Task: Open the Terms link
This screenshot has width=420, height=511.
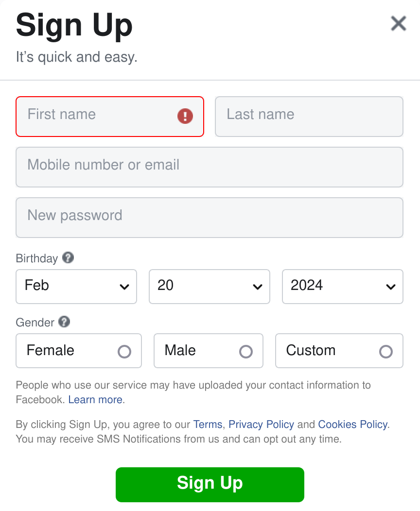Action: pos(208,425)
